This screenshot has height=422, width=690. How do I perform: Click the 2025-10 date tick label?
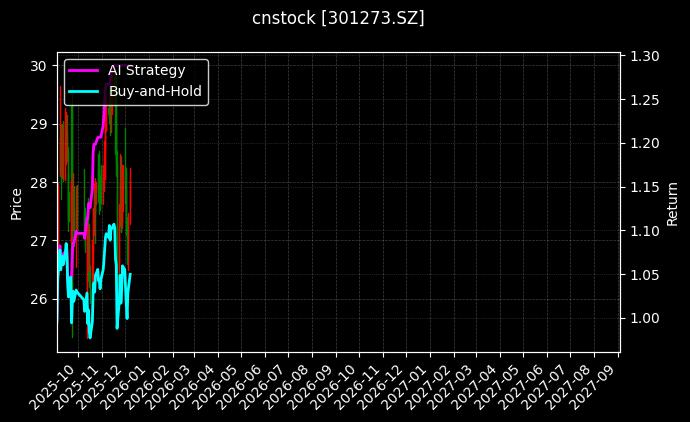pos(50,386)
